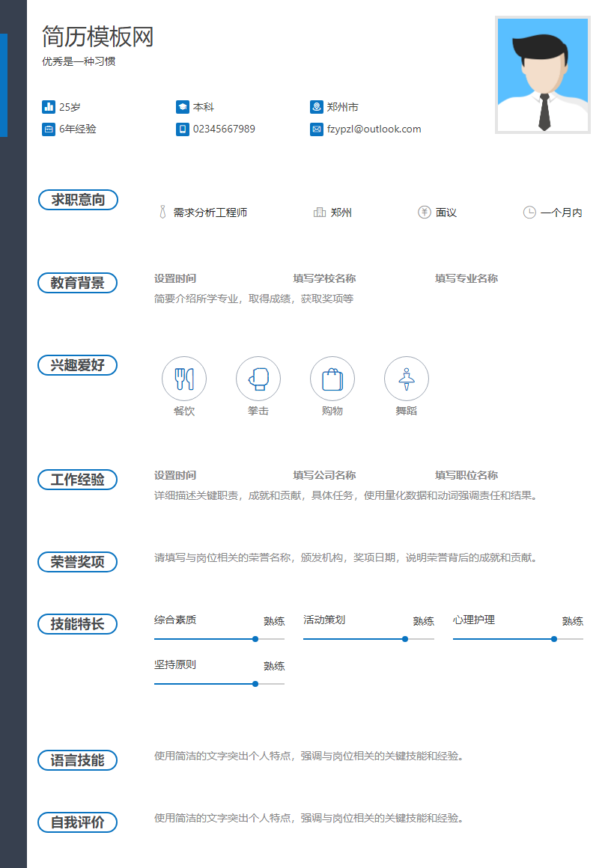Click the 舞蹈 dancing figure icon
Screen dimensions: 614x868
(x=406, y=379)
